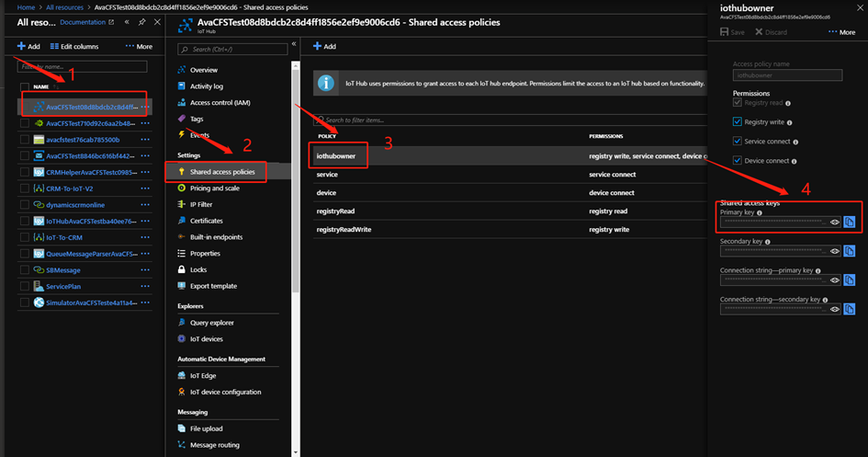Select the registryReadWrite policy row
The height and width of the screenshot is (457, 868).
click(x=511, y=229)
